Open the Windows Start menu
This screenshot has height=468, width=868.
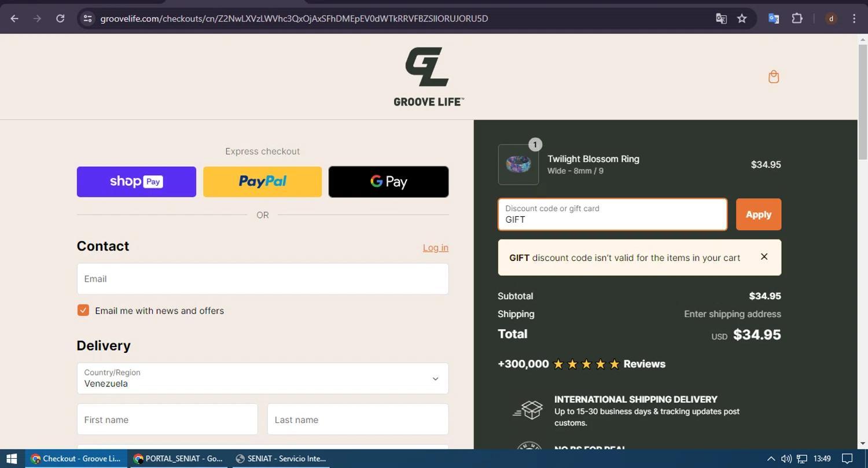[12, 459]
